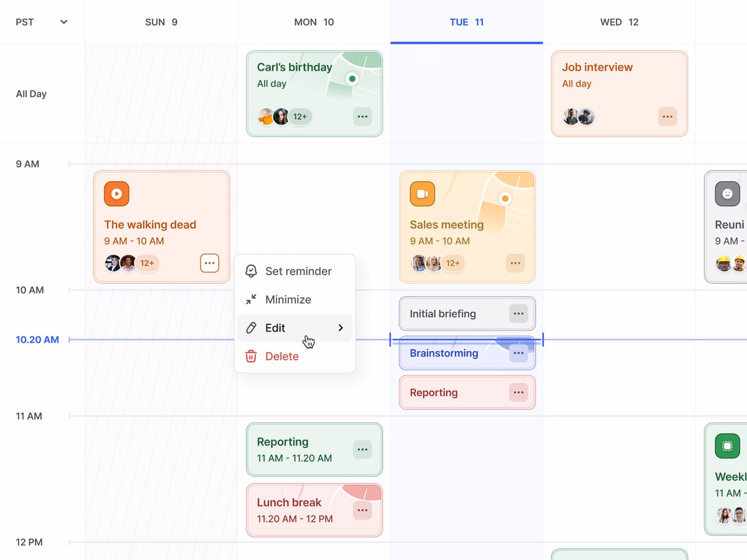This screenshot has height=560, width=747.
Task: Click attendee avatars on Carl's birthday
Action: pyautogui.click(x=273, y=116)
